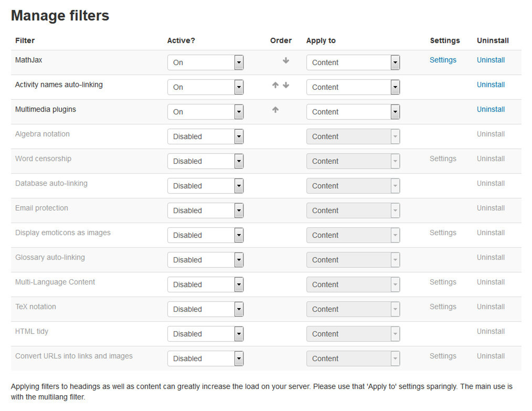This screenshot has width=532, height=411.
Task: Uninstall the Multimedia plugins filter
Action: (x=491, y=109)
